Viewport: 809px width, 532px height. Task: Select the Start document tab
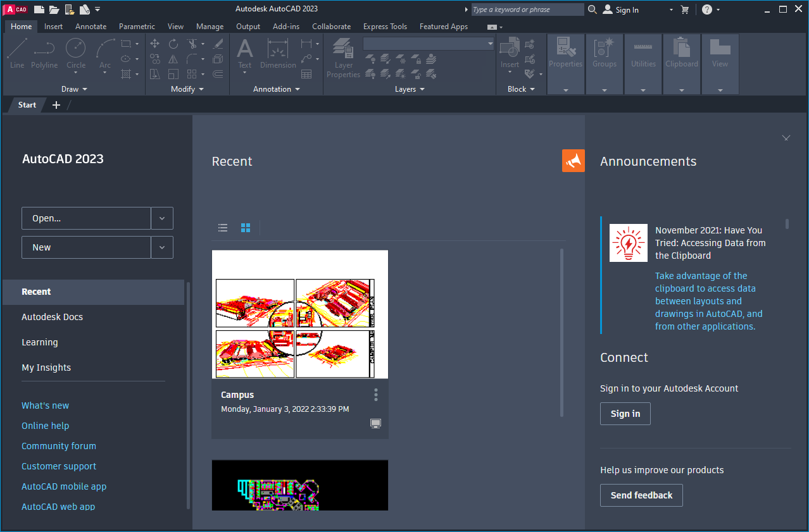tap(27, 105)
